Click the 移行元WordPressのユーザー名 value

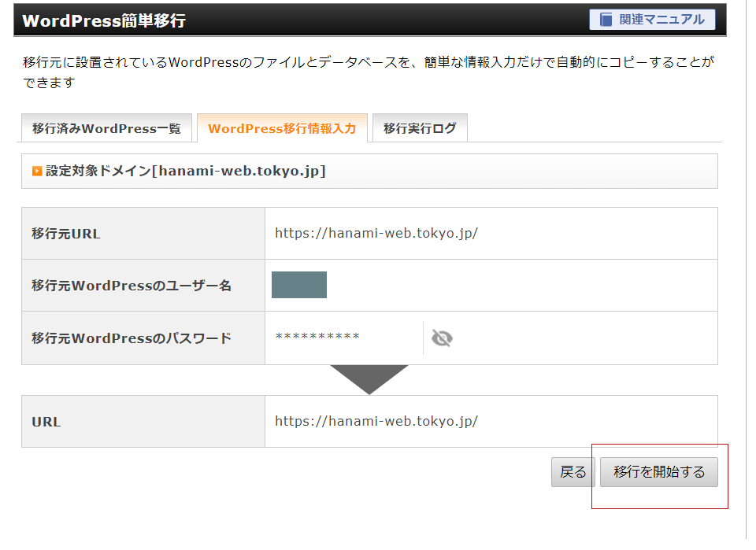click(x=299, y=285)
